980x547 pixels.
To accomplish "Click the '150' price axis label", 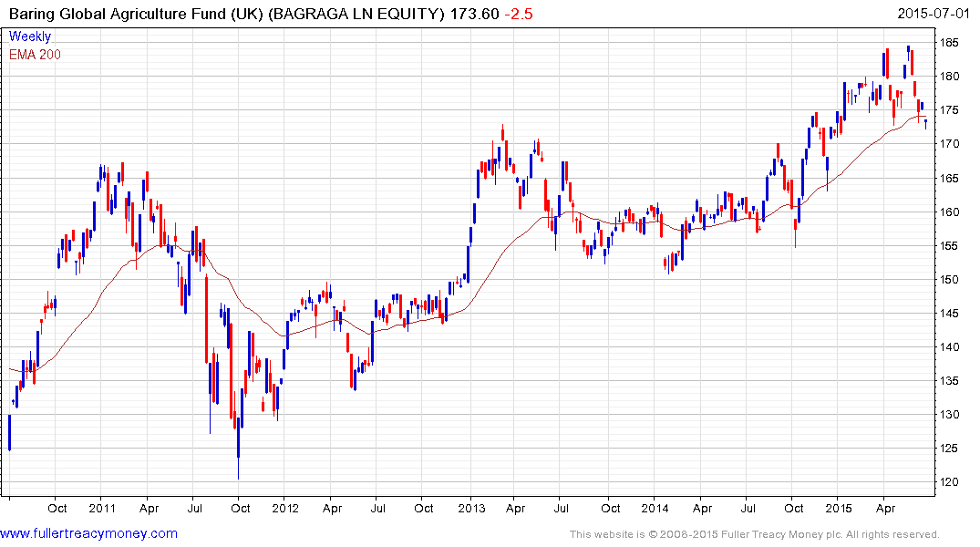I will click(x=950, y=280).
